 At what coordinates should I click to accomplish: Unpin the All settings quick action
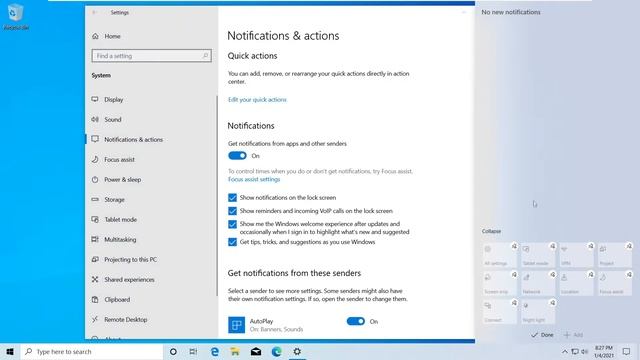click(514, 246)
